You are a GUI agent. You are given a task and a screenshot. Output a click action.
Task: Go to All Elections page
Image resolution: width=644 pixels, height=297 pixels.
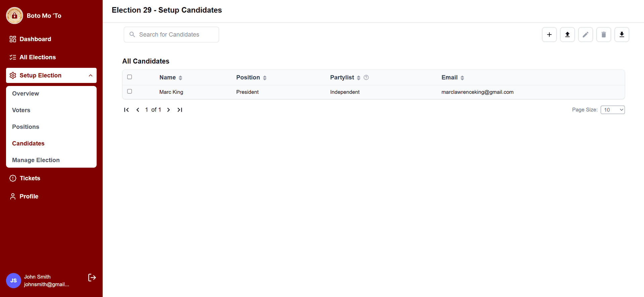[x=38, y=57]
